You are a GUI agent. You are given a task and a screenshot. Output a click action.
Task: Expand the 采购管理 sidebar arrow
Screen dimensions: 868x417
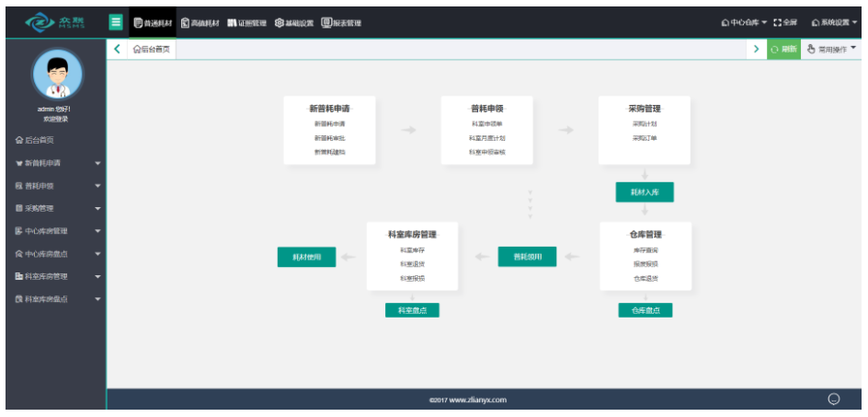tap(98, 208)
